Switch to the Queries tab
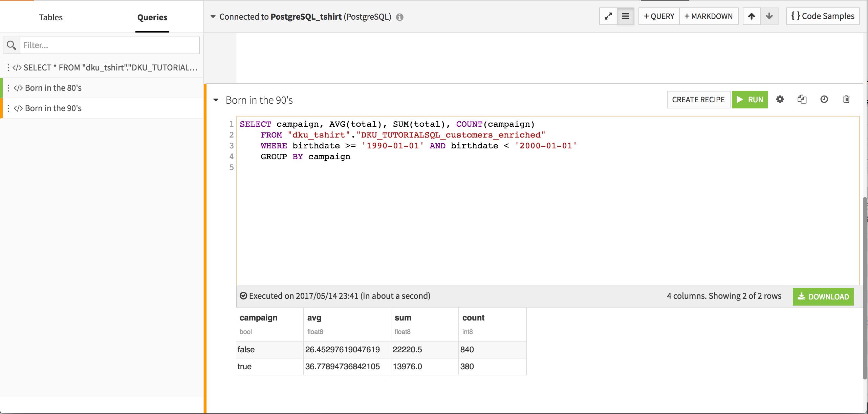868x414 pixels. (152, 17)
